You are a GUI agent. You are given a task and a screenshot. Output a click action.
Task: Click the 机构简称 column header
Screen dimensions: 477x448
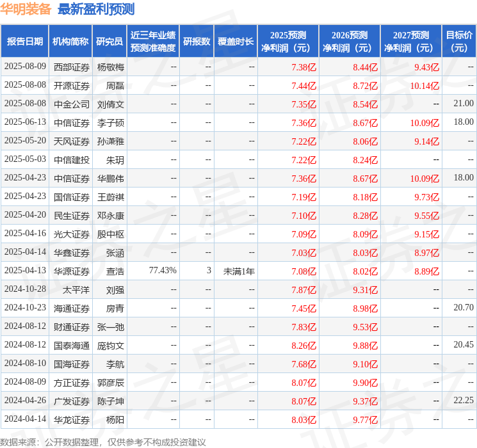pyautogui.click(x=70, y=42)
